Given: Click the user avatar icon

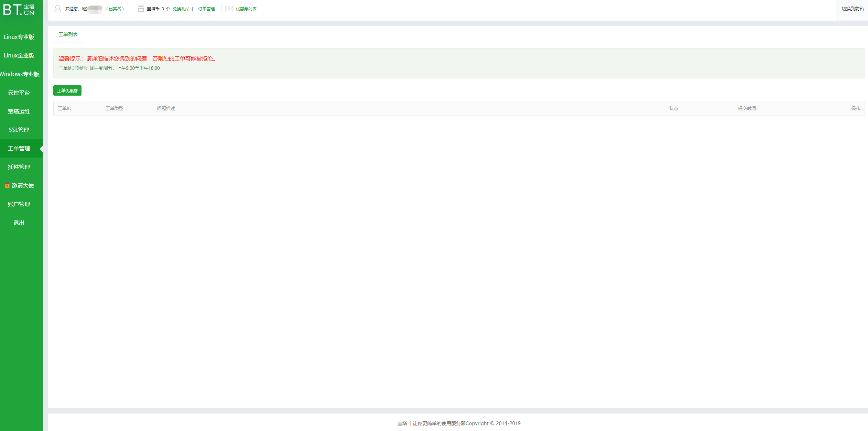Looking at the screenshot, I should coord(58,9).
